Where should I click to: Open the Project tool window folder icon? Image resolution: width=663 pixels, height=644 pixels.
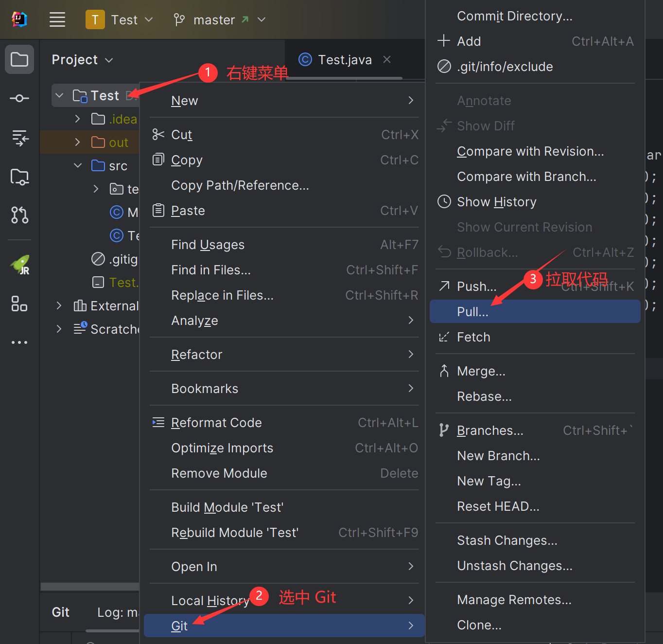pos(19,59)
